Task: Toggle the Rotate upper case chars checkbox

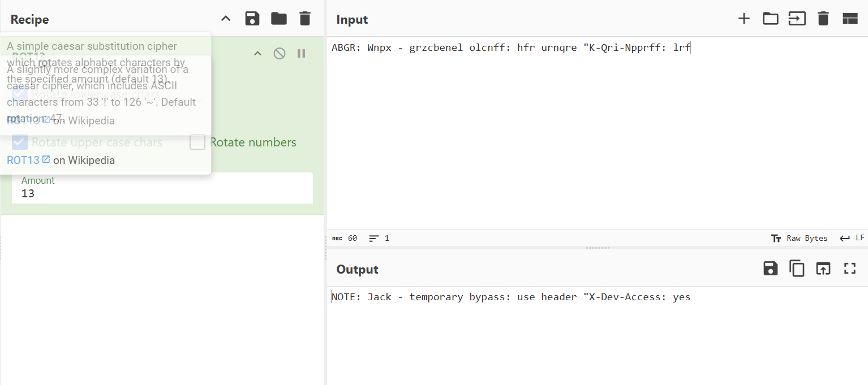Action: [20, 142]
